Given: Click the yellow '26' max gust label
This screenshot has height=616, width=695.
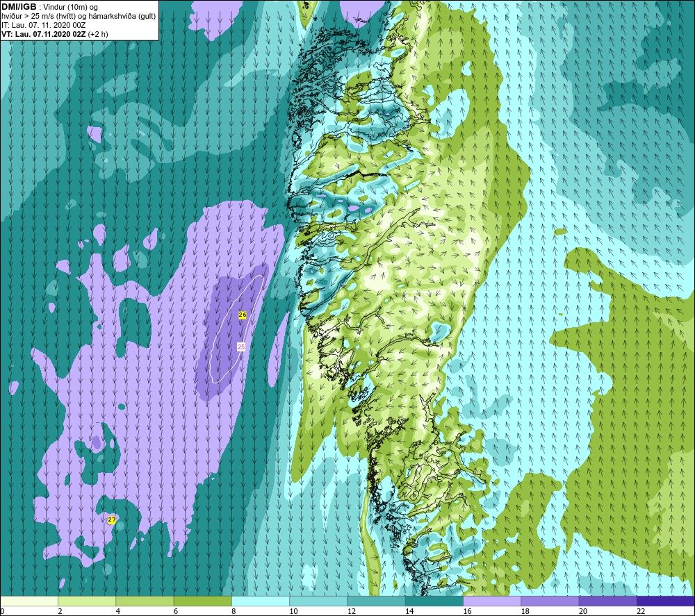Looking at the screenshot, I should tap(243, 315).
